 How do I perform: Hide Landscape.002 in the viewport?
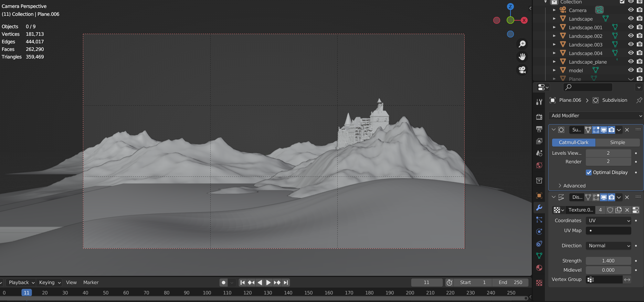(x=631, y=36)
